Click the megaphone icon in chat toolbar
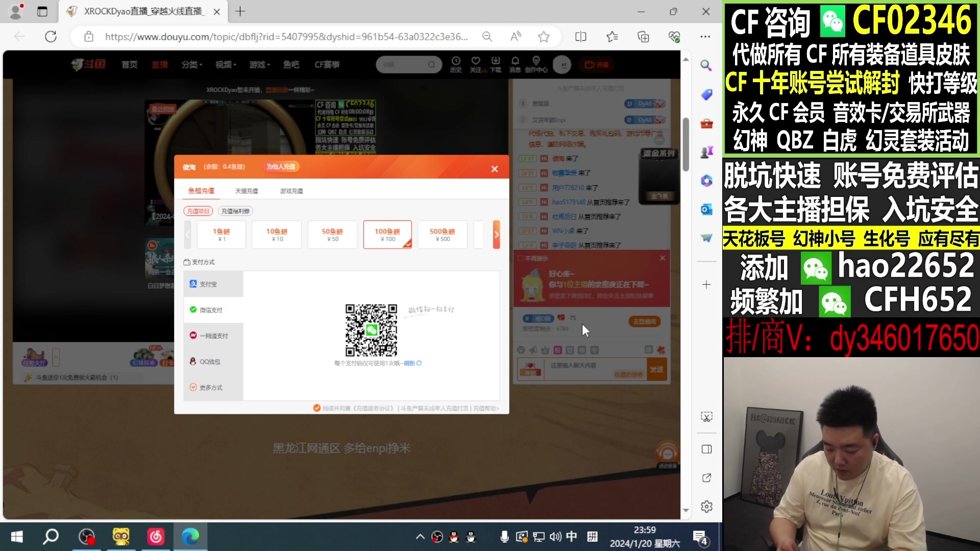 point(533,350)
